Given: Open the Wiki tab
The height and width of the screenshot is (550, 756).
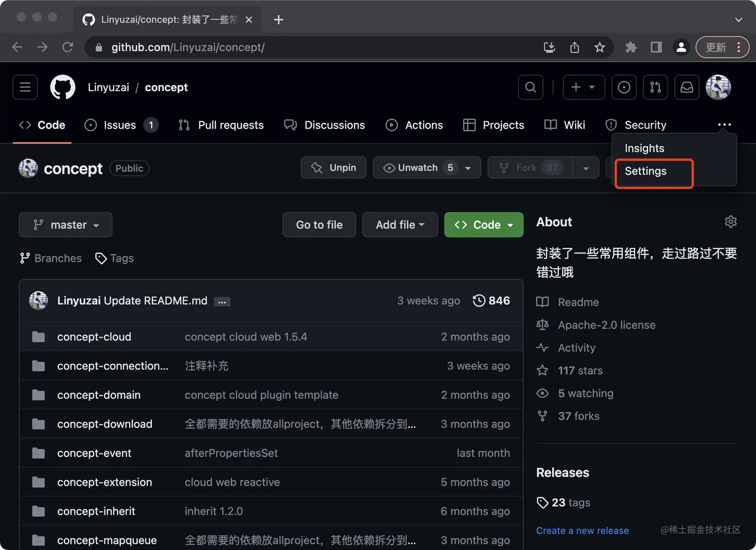Looking at the screenshot, I should [x=564, y=125].
